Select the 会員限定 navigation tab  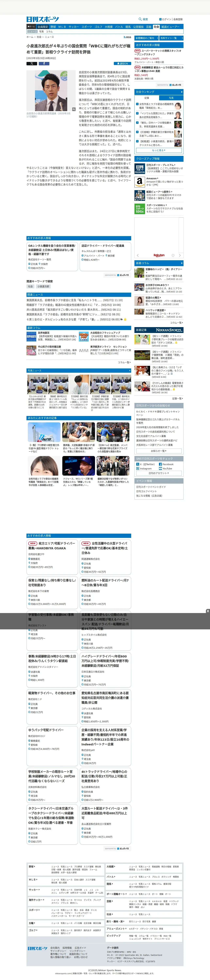coord(43,27)
